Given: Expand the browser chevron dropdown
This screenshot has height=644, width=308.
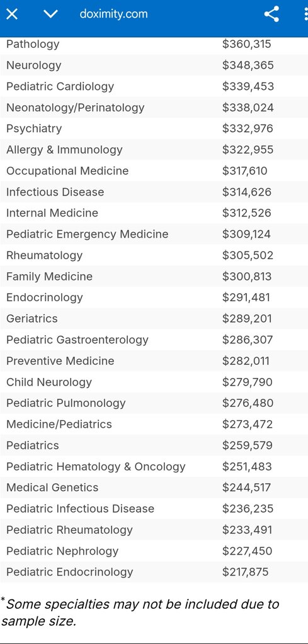Looking at the screenshot, I should click(x=50, y=14).
